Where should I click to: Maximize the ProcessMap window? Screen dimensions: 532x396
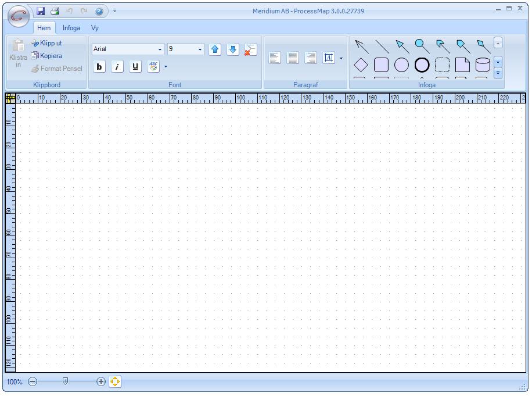tap(509, 9)
